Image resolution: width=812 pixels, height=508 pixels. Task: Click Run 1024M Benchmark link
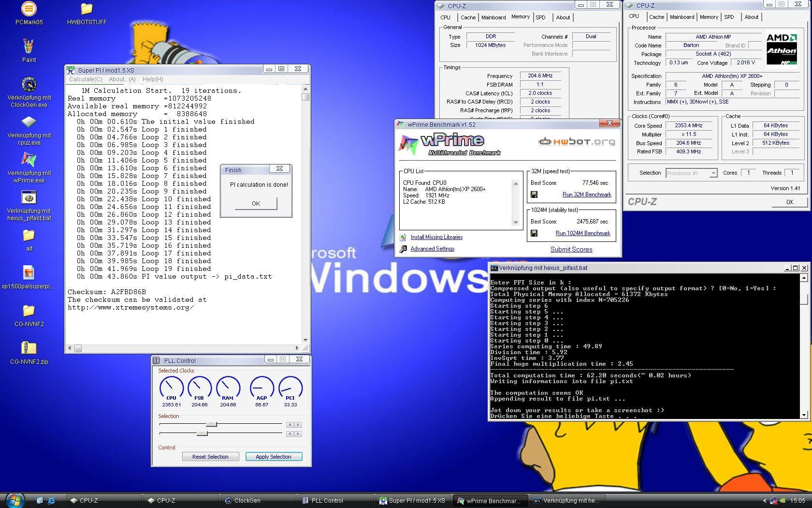(x=583, y=233)
